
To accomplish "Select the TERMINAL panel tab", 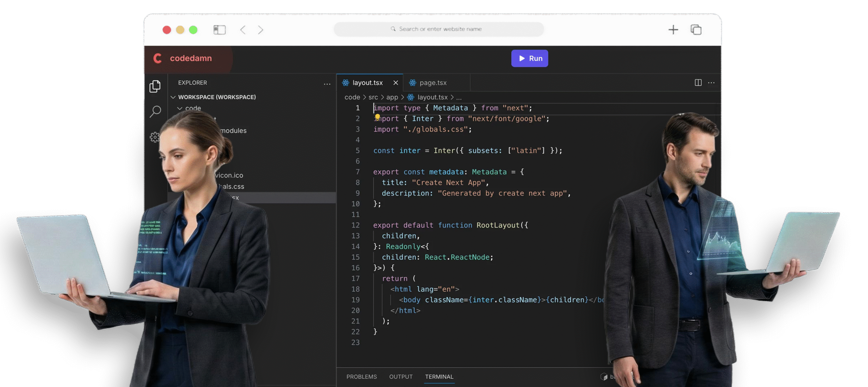I will (x=439, y=376).
